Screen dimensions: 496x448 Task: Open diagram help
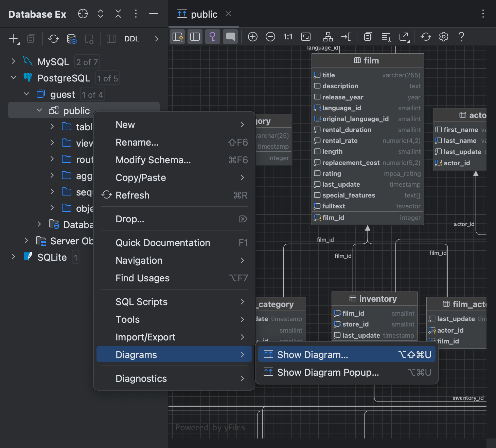[x=461, y=37]
